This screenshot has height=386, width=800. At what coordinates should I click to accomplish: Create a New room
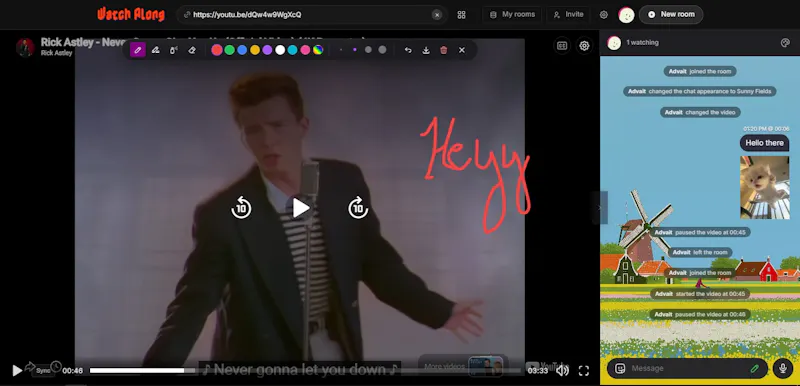[671, 15]
